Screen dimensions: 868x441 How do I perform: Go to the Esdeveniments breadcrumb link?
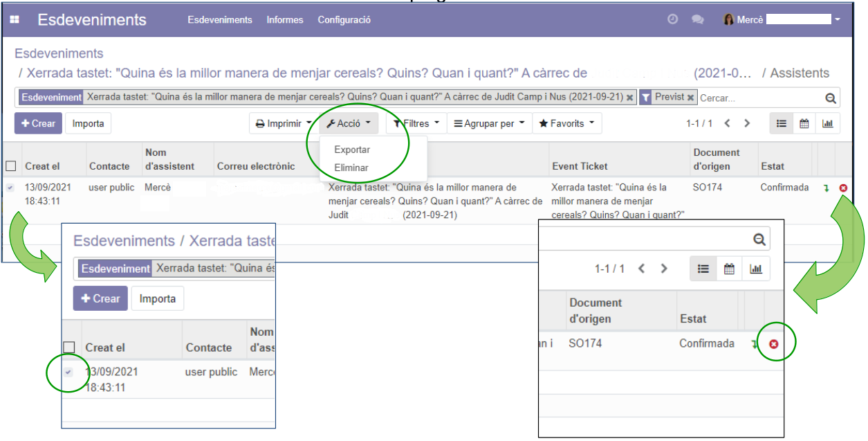point(59,53)
